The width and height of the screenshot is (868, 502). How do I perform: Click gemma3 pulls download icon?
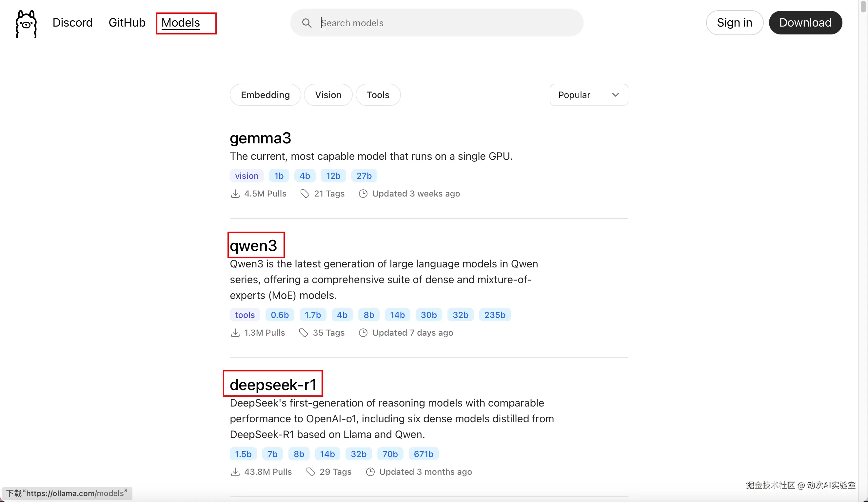pyautogui.click(x=235, y=194)
